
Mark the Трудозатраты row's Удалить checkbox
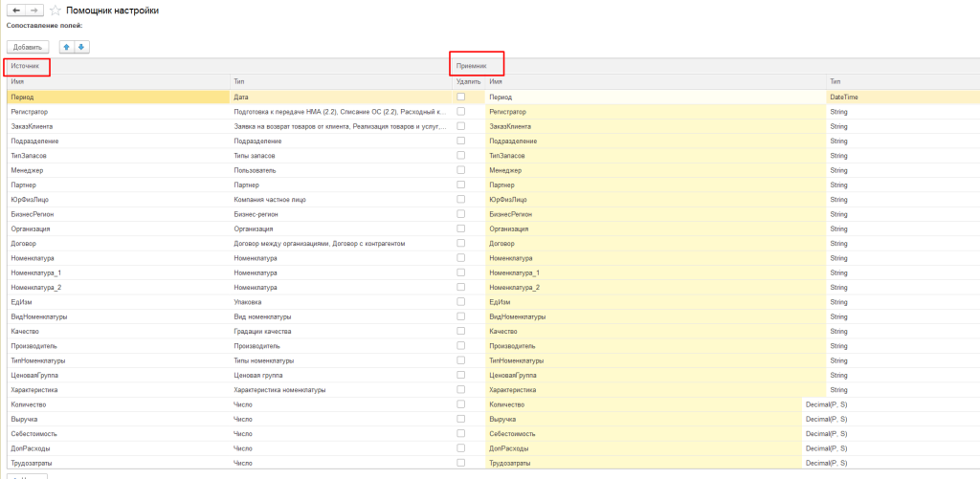click(461, 463)
